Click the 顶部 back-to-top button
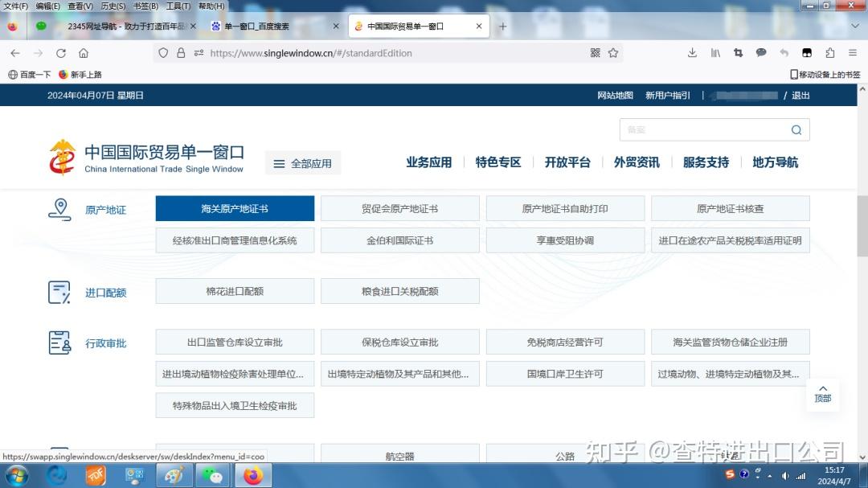The image size is (868, 488). click(822, 394)
